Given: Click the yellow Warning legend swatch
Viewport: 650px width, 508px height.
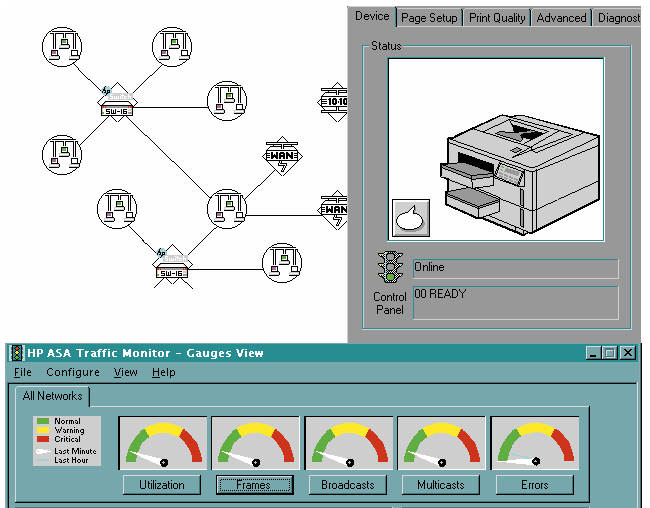Looking at the screenshot, I should (43, 430).
